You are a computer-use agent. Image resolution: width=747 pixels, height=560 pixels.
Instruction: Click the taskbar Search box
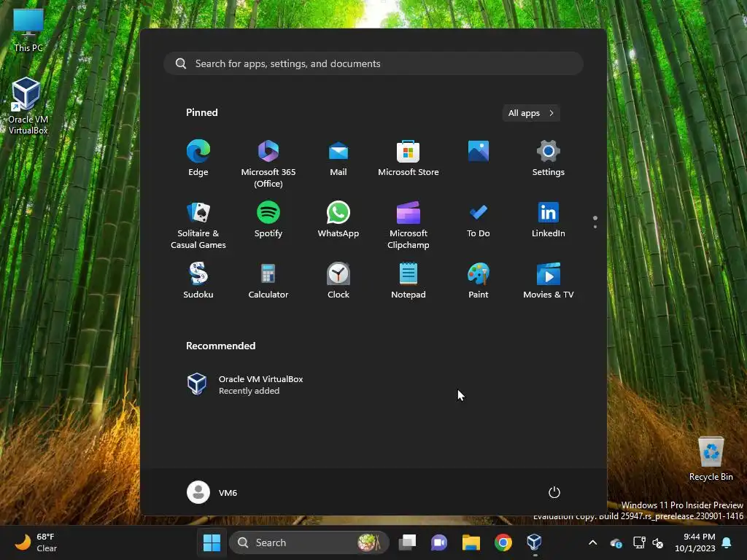[x=309, y=542]
